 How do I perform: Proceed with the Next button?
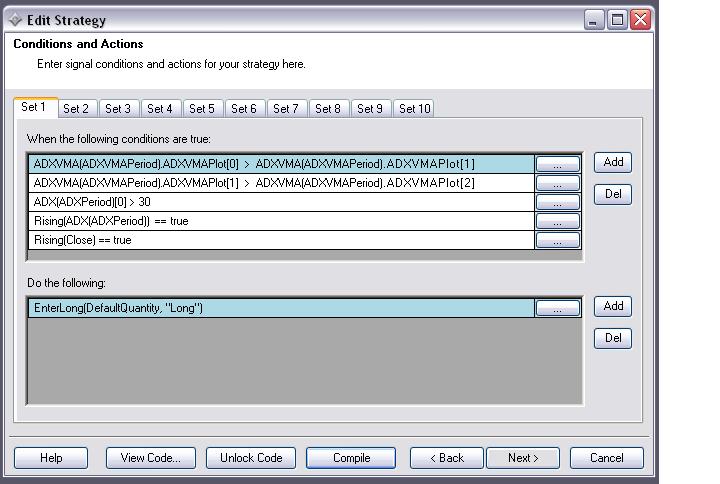[523, 458]
